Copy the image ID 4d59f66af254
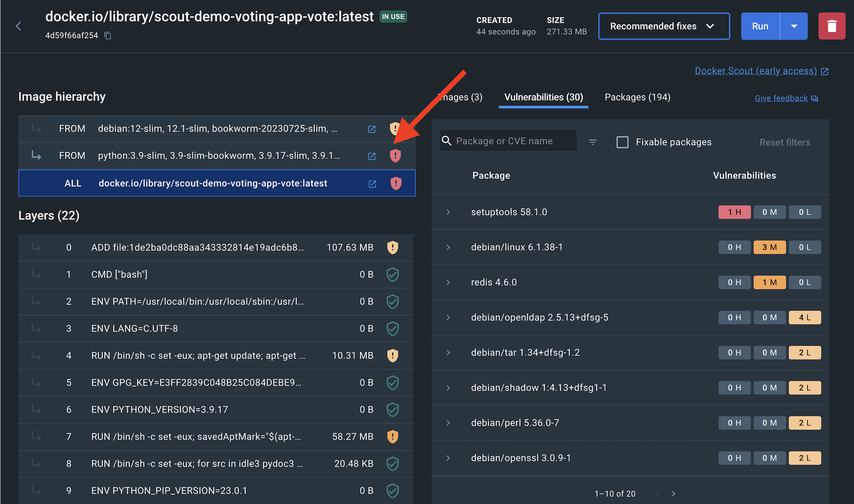This screenshot has height=504, width=854. point(108,35)
